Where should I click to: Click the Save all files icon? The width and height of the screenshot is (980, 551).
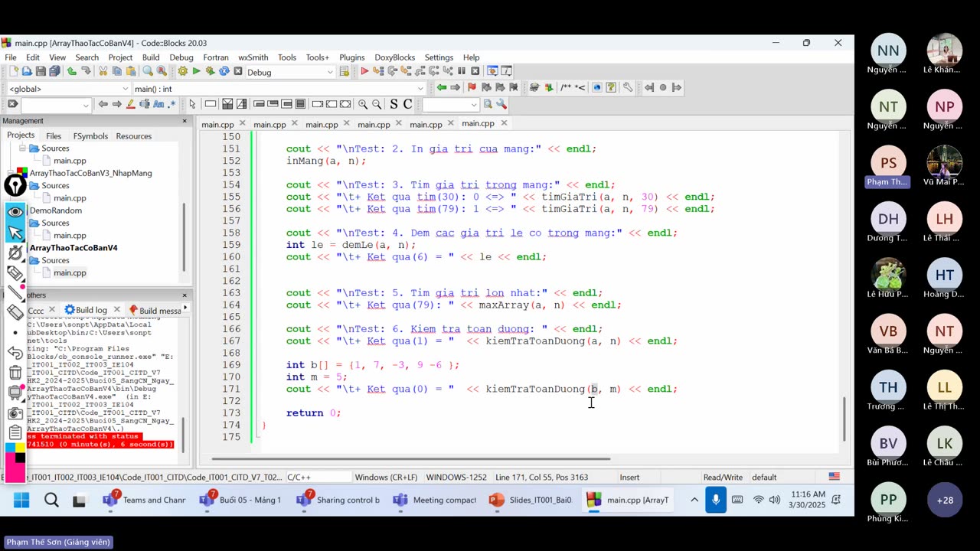(54, 71)
